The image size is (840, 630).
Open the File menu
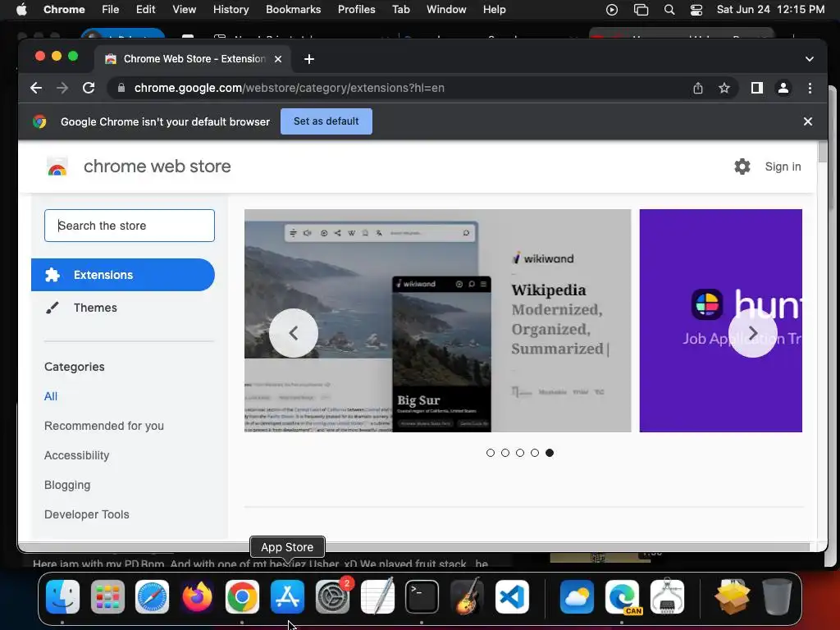click(111, 10)
